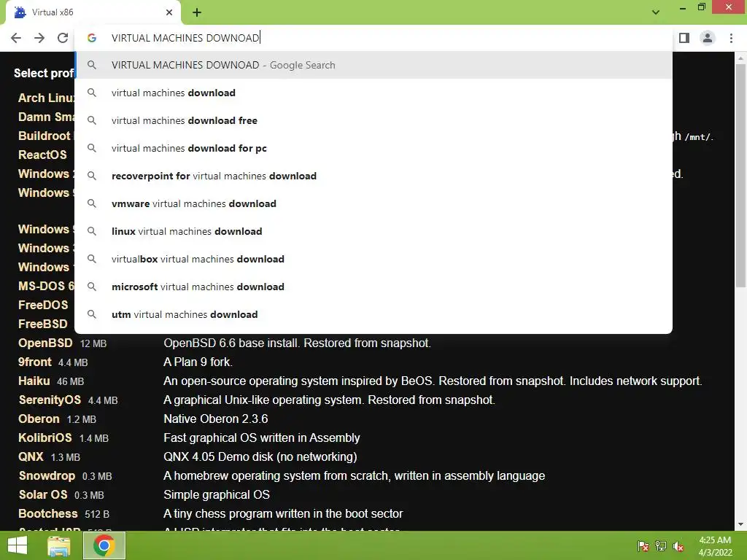Open the Haiku profile

point(34,381)
